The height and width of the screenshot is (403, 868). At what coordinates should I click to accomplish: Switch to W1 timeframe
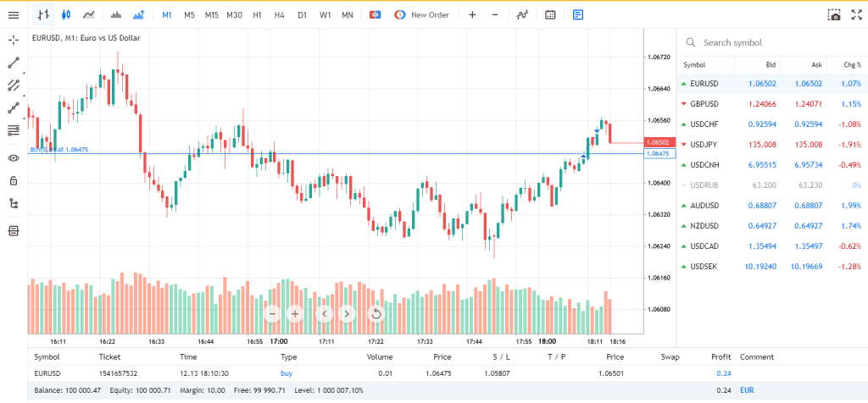point(325,15)
